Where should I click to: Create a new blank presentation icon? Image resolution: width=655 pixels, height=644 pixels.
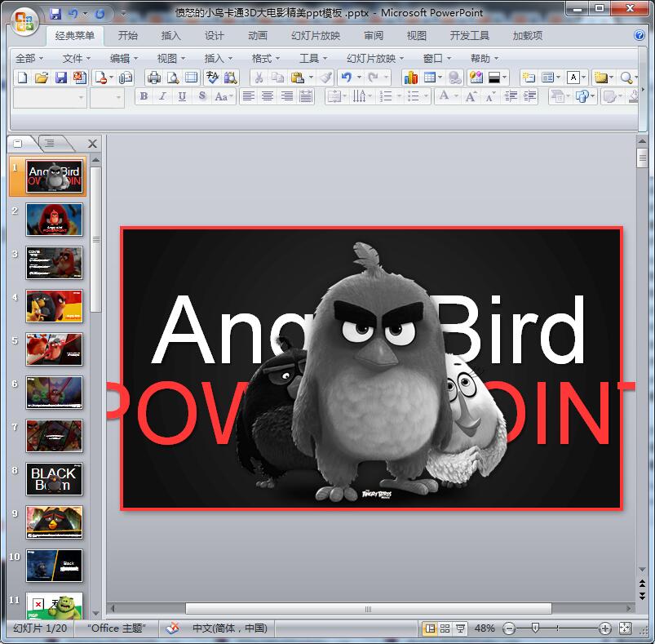[22, 78]
